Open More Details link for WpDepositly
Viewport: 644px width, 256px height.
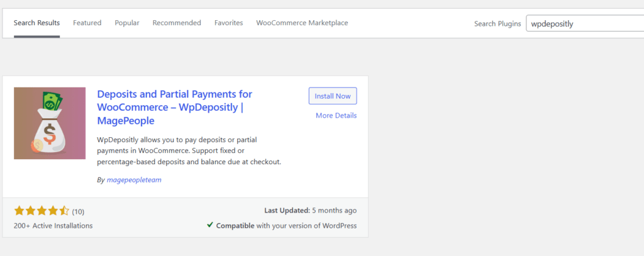point(336,116)
